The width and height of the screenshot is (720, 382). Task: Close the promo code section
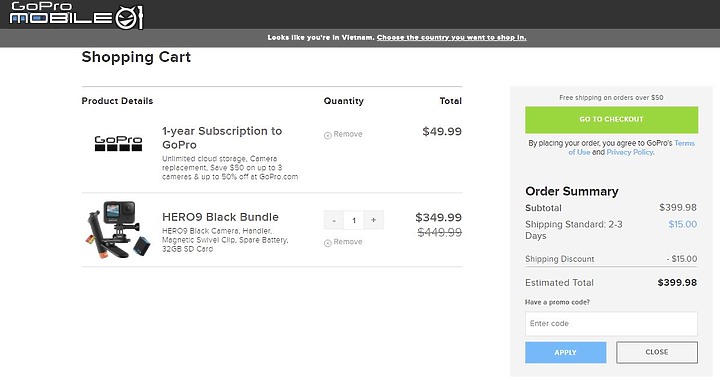click(657, 352)
